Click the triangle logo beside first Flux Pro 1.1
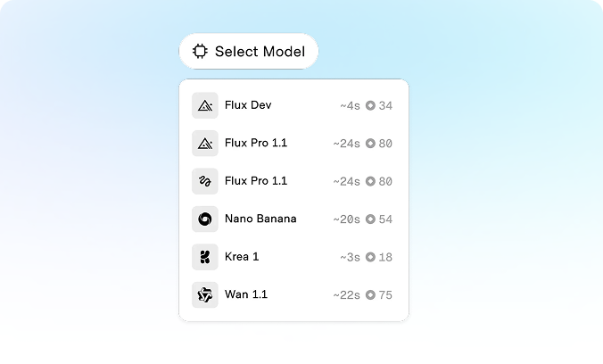The width and height of the screenshot is (603, 364). pos(205,143)
